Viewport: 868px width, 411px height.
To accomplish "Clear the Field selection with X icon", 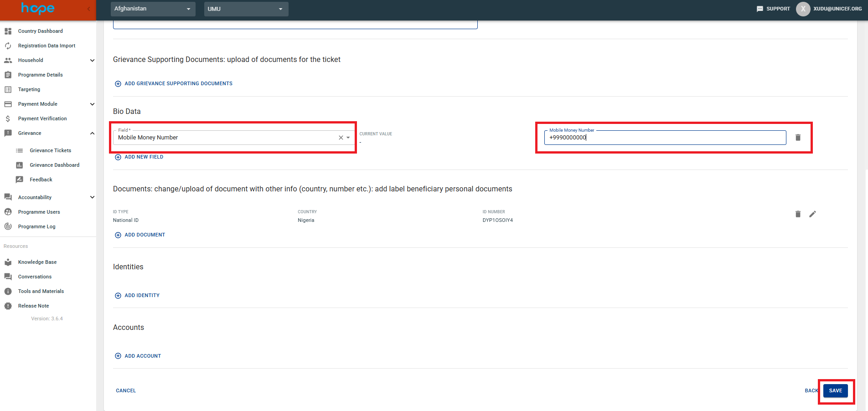I will [x=341, y=138].
